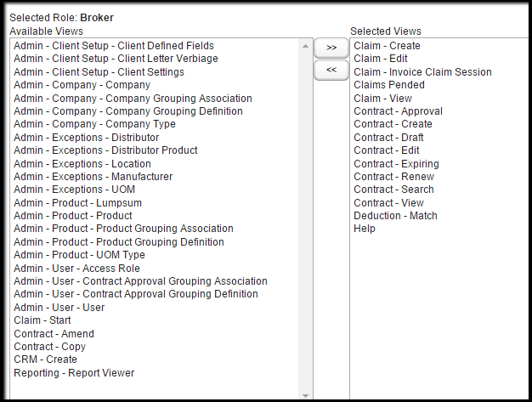This screenshot has width=532, height=402.
Task: Select CRM - Create view
Action: point(45,360)
